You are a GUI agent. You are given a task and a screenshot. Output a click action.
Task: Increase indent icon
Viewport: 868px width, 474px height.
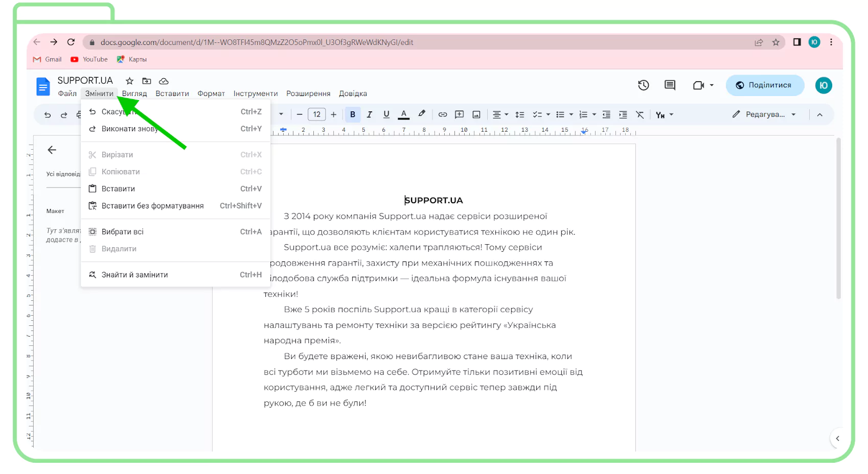coord(623,114)
